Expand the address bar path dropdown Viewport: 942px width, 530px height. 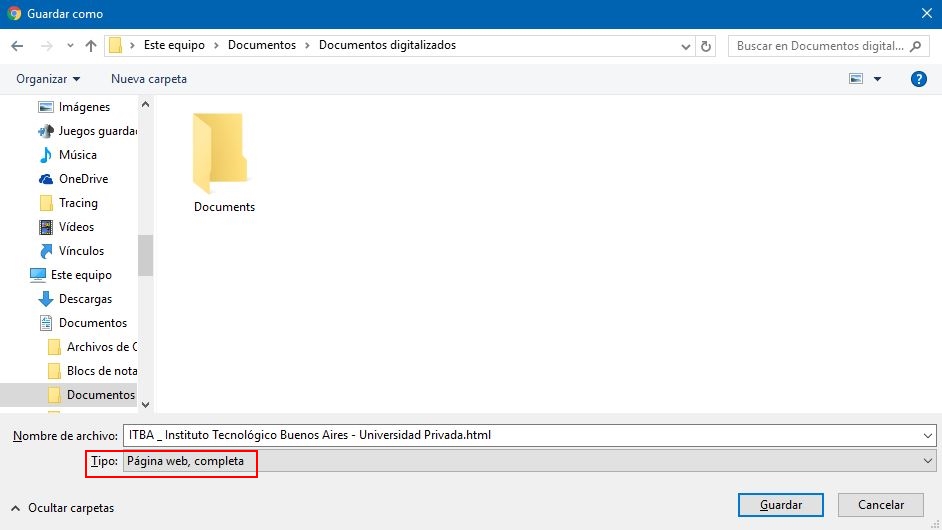pyautogui.click(x=686, y=46)
